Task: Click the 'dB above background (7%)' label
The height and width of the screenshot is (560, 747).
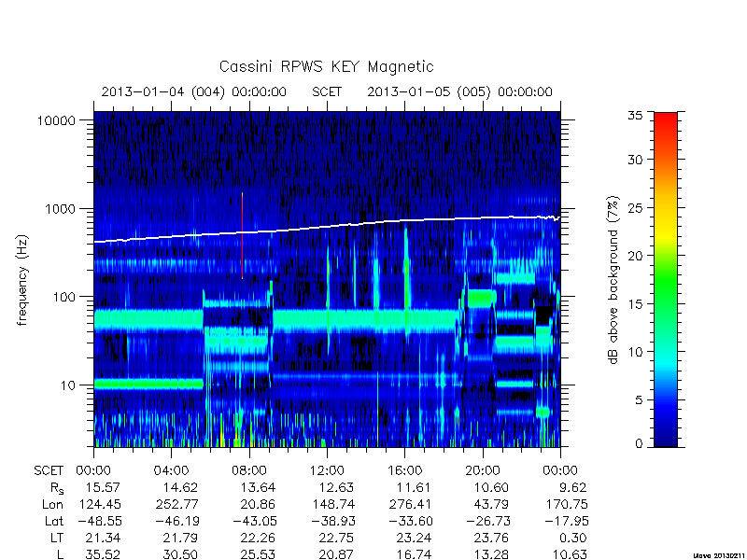Action: [x=613, y=280]
